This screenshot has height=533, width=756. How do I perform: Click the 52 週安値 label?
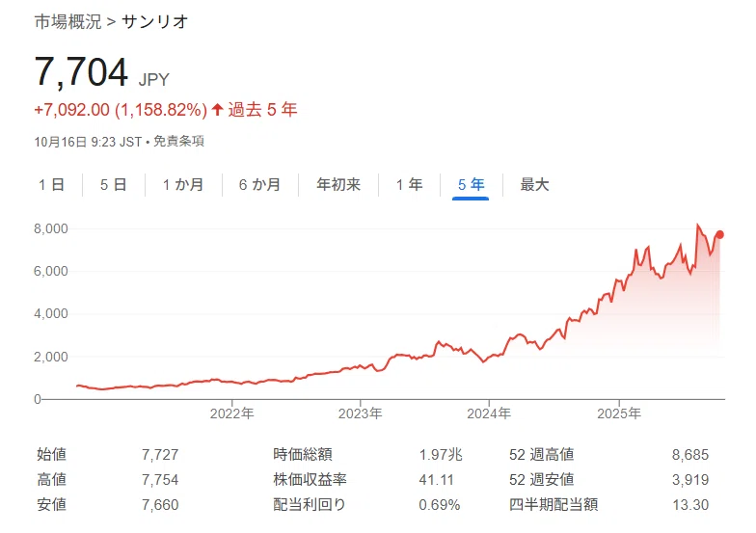[x=542, y=480]
